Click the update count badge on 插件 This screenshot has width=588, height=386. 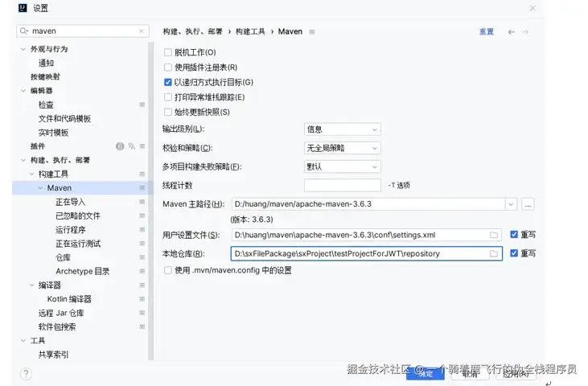click(120, 146)
